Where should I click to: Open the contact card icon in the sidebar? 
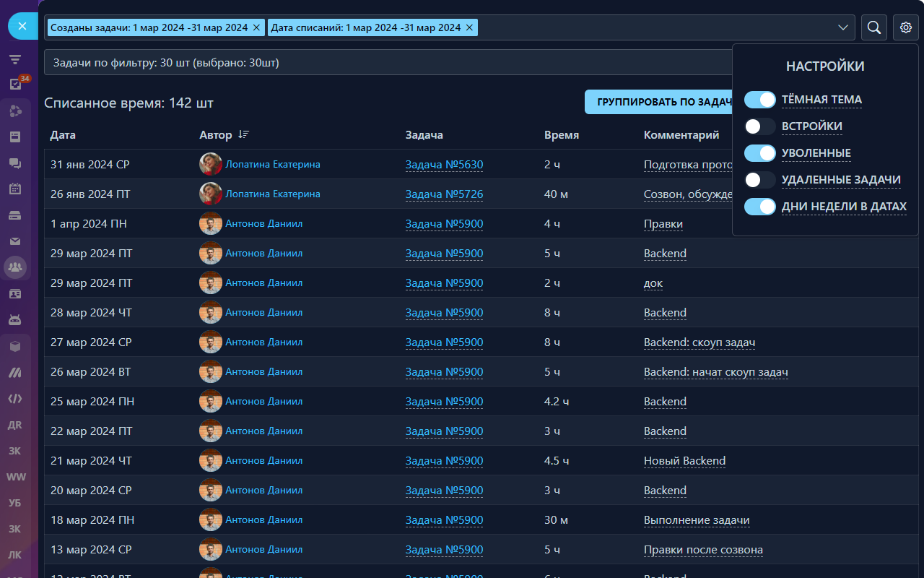pos(15,294)
